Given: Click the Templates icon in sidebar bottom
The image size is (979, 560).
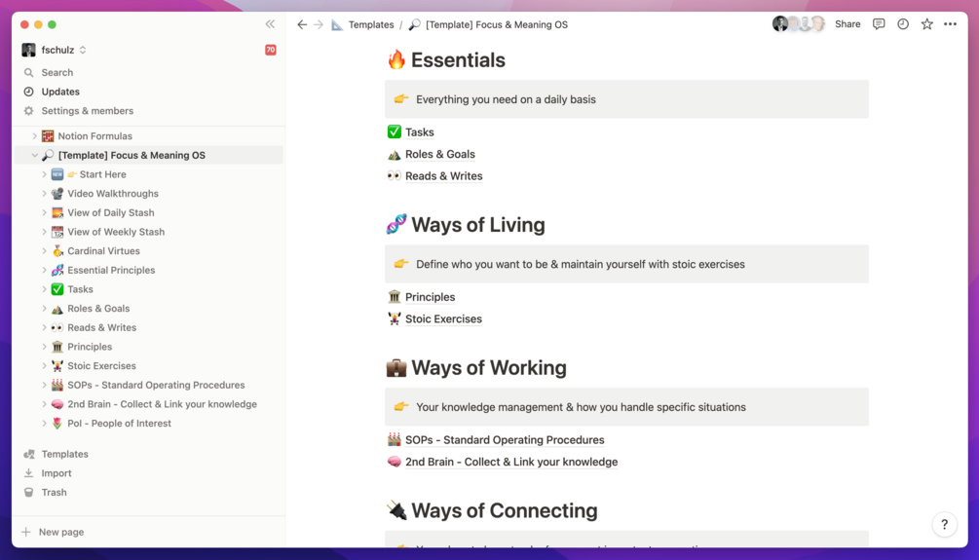Looking at the screenshot, I should point(28,454).
